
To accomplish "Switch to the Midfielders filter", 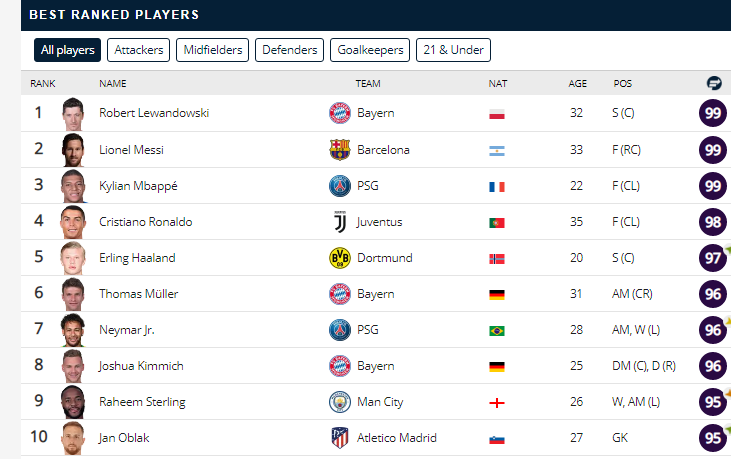I will (x=213, y=50).
